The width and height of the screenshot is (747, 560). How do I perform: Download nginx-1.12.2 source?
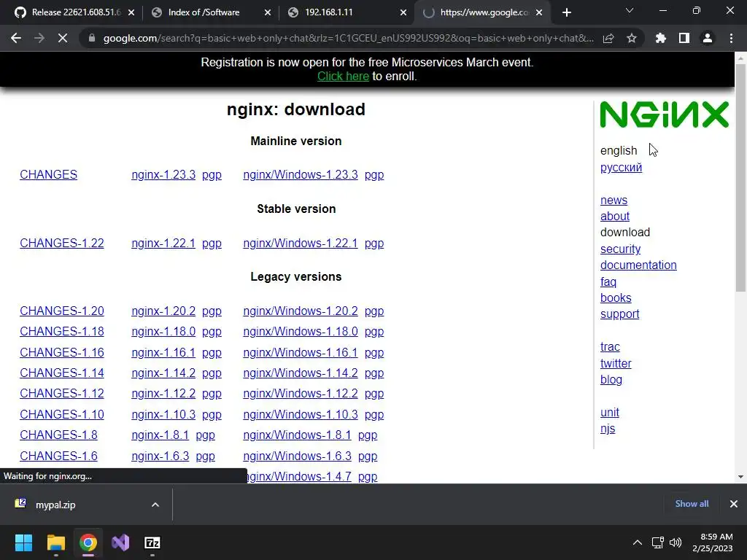point(163,393)
